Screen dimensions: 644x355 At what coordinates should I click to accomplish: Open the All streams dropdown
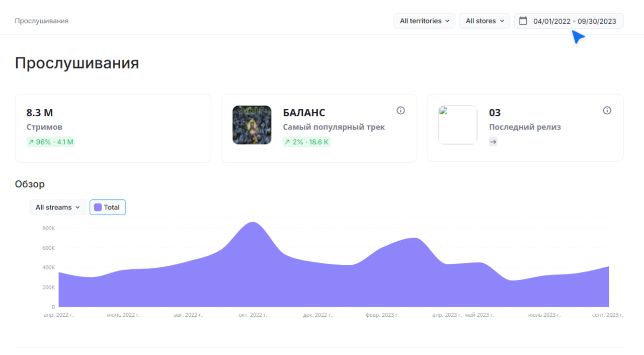coord(58,207)
